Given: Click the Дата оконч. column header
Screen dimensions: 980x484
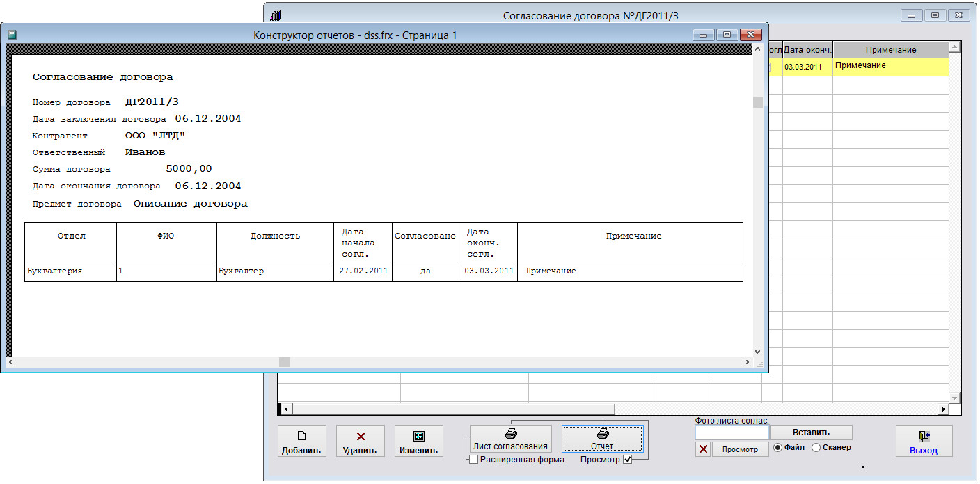Looking at the screenshot, I should [x=807, y=50].
